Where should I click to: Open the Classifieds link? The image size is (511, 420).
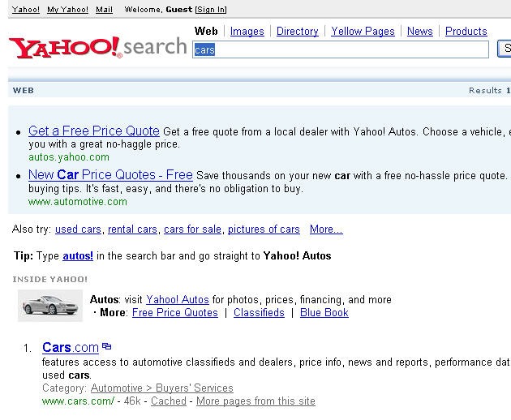(x=259, y=312)
